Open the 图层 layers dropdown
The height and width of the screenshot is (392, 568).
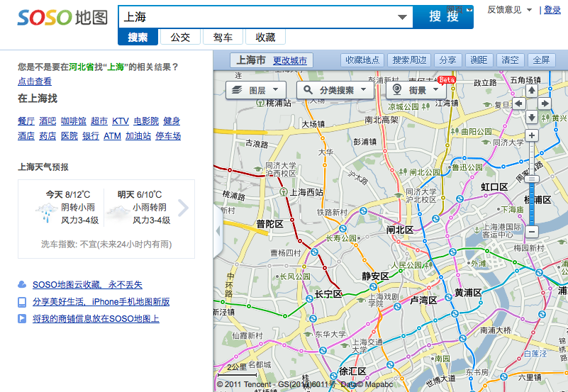(x=256, y=90)
